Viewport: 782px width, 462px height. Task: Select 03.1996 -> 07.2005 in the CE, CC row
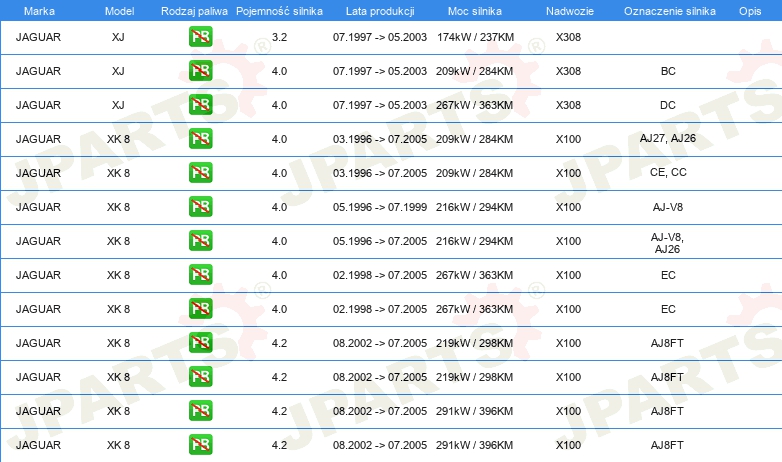380,173
